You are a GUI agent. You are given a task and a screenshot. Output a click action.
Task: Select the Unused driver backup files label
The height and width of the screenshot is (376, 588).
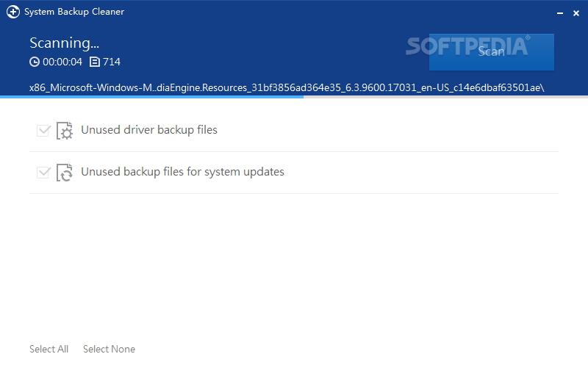point(149,130)
